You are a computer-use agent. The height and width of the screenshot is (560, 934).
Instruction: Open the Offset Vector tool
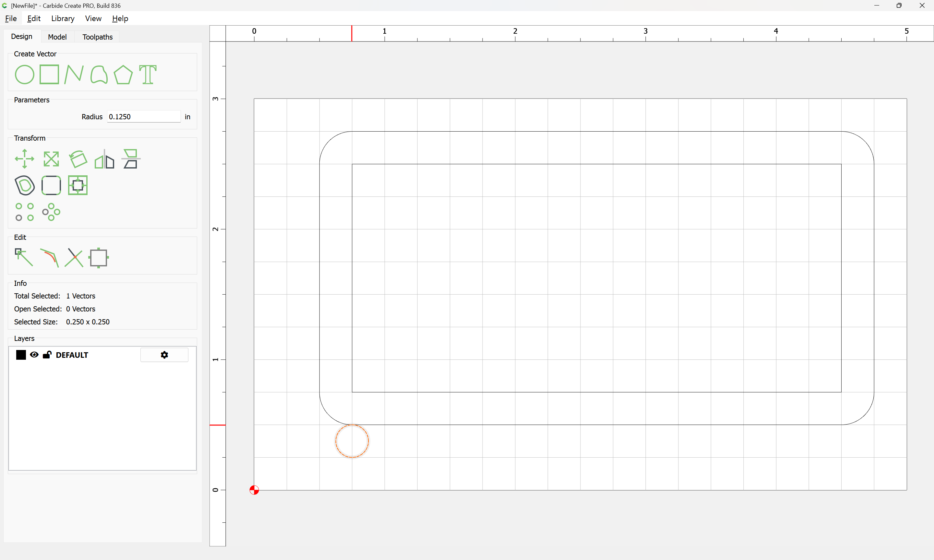pyautogui.click(x=25, y=185)
